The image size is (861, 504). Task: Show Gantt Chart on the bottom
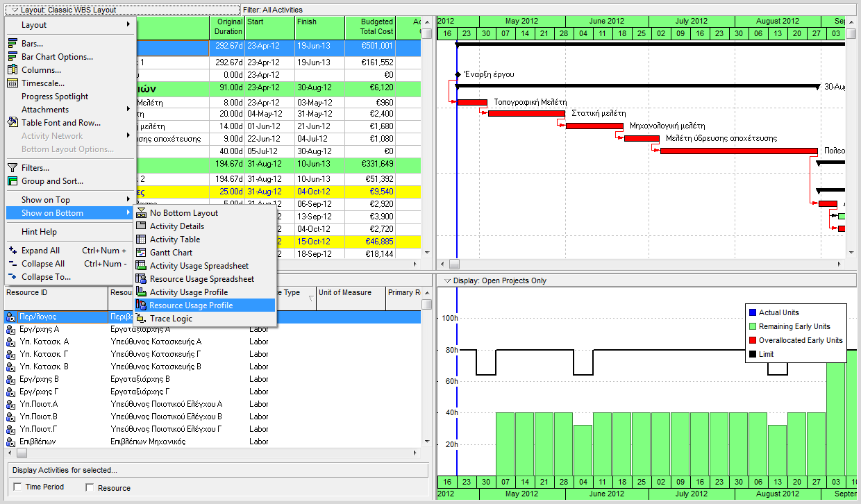(x=206, y=253)
